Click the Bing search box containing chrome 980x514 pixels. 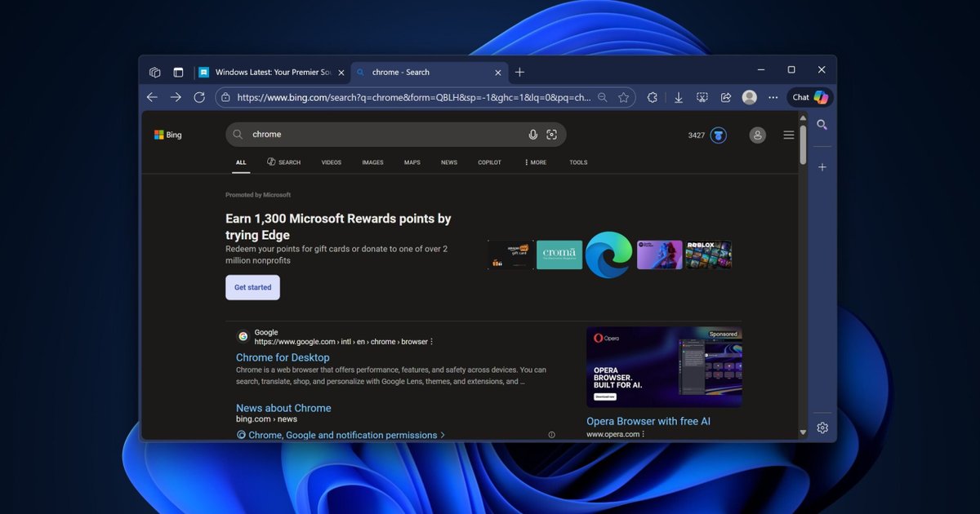[x=395, y=135]
